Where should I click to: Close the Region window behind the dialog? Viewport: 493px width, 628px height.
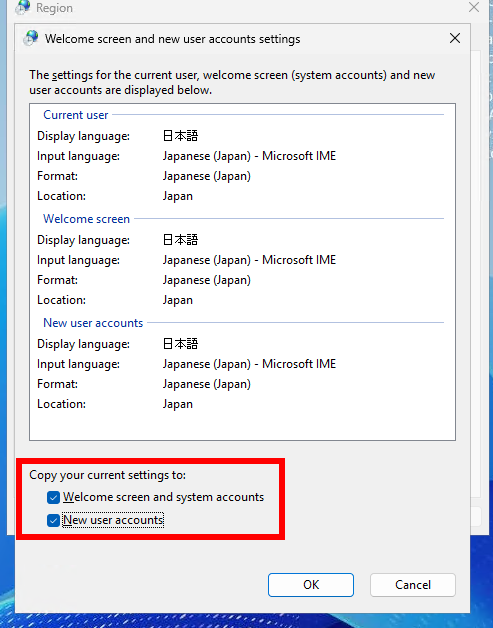(474, 7)
